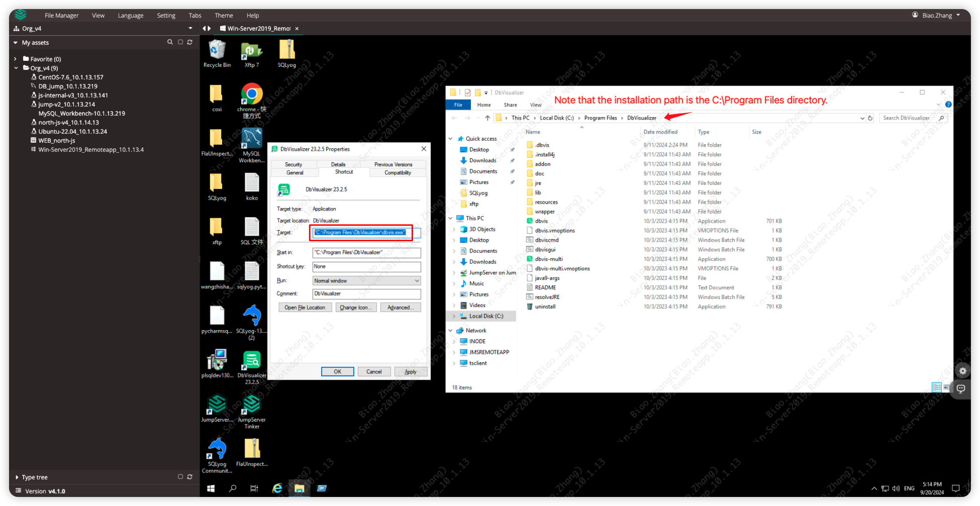Switch to the Security tab in Properties
The width and height of the screenshot is (980, 506).
[293, 164]
